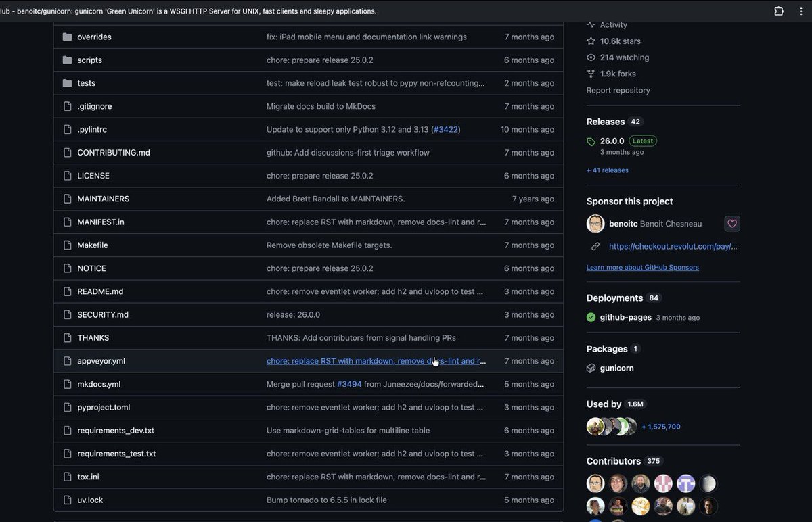Open the browser three-dot menu

[801, 11]
